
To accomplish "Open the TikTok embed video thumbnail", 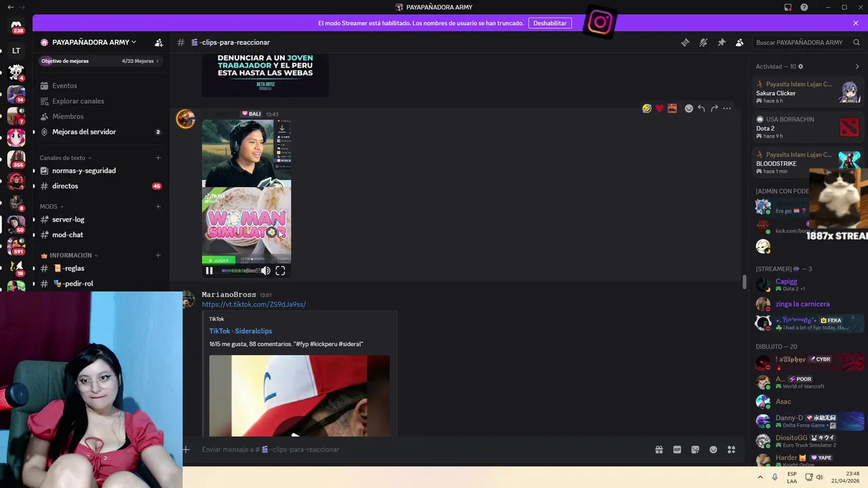I will [299, 396].
